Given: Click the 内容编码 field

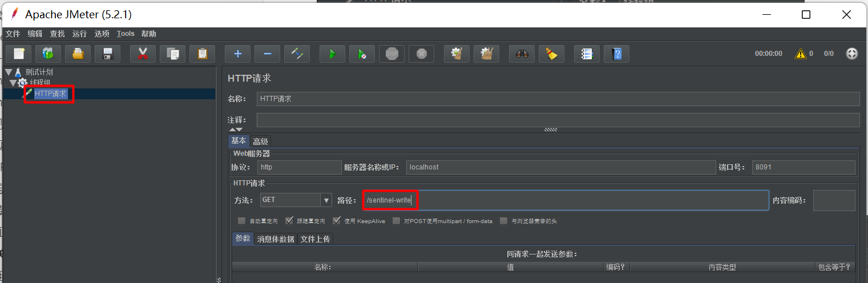Looking at the screenshot, I should coord(834,200).
